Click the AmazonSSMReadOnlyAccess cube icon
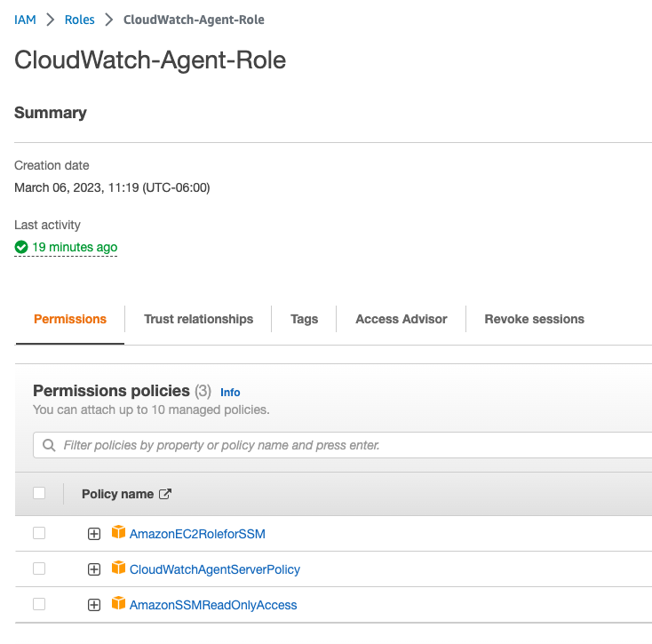 [x=118, y=603]
